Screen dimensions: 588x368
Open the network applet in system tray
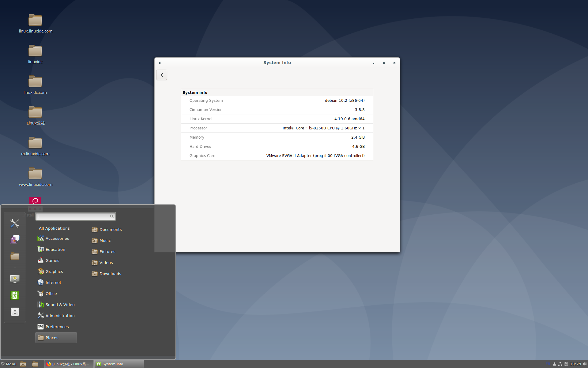point(560,364)
